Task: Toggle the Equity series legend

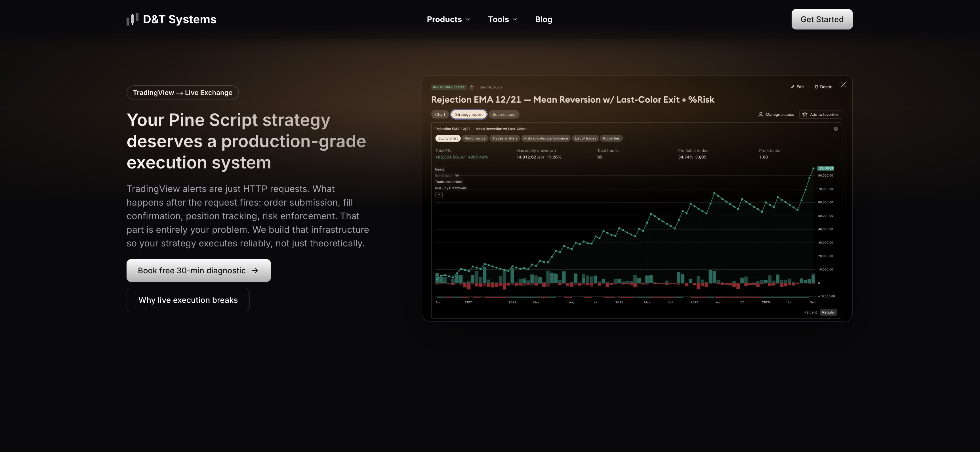Action: coord(440,170)
